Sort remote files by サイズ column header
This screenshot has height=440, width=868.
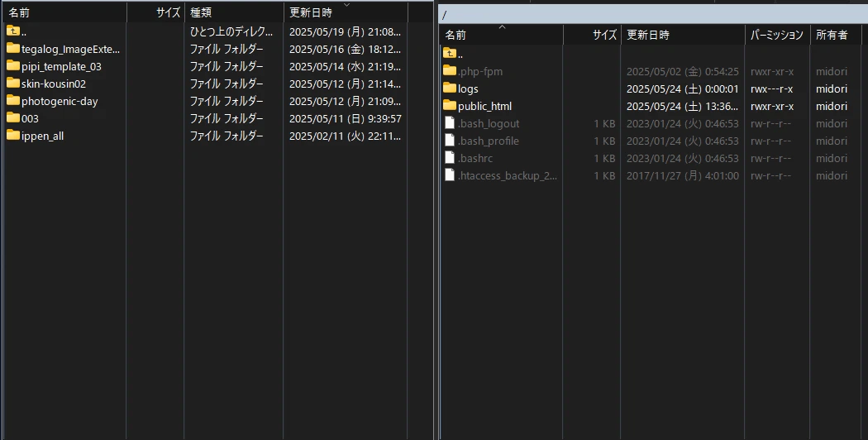(x=593, y=35)
